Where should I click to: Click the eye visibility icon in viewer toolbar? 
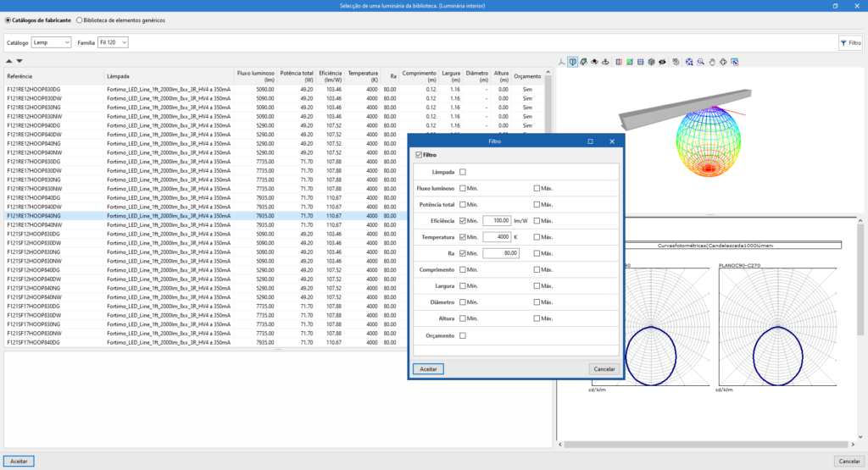click(x=662, y=62)
